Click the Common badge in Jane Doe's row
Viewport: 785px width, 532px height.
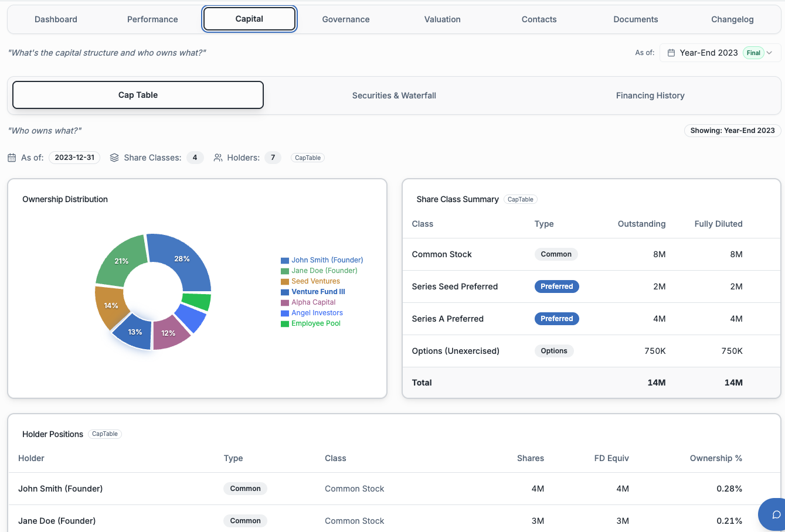click(245, 521)
